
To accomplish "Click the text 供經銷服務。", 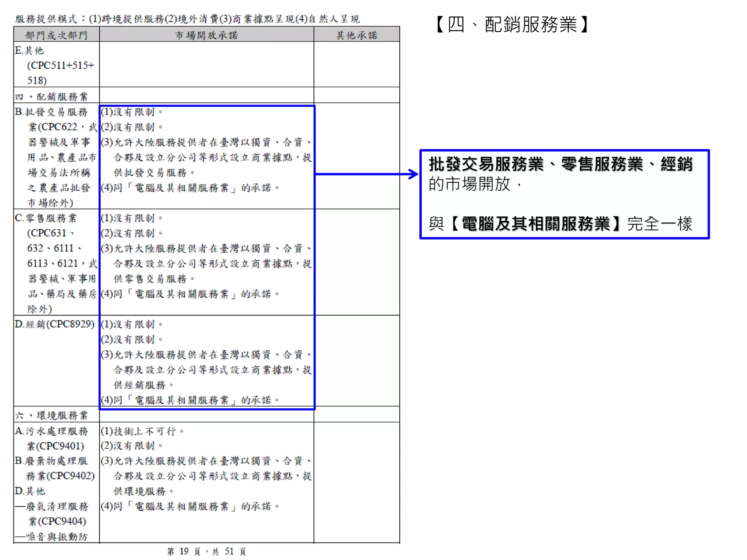I will pos(144,385).
